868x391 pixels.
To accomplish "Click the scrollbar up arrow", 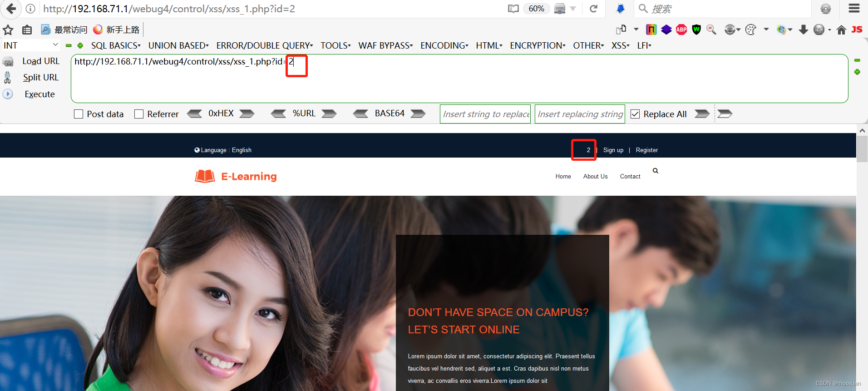I will [x=862, y=130].
